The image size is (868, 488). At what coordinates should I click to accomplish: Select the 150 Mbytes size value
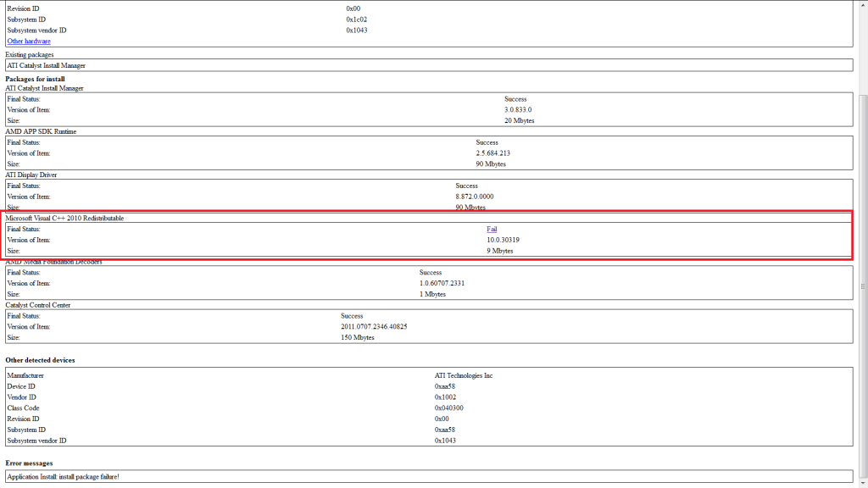point(357,337)
